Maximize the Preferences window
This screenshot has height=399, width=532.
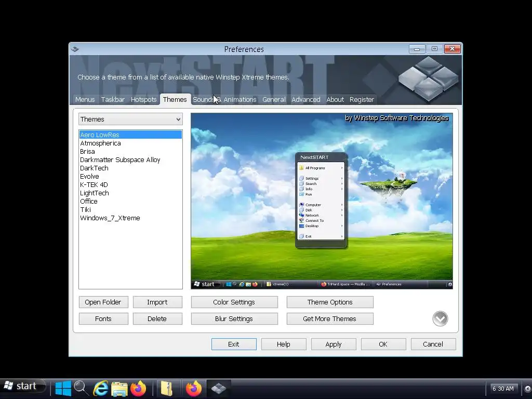(x=434, y=49)
